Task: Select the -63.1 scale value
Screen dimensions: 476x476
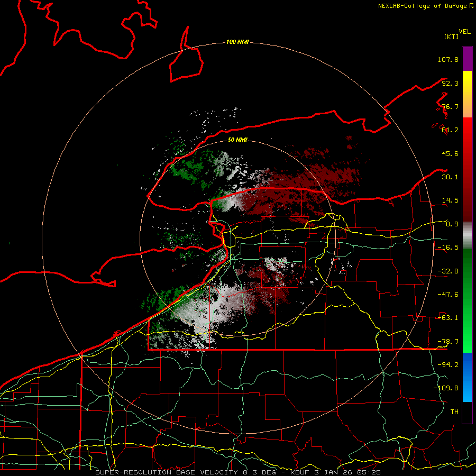Action: pyautogui.click(x=448, y=318)
